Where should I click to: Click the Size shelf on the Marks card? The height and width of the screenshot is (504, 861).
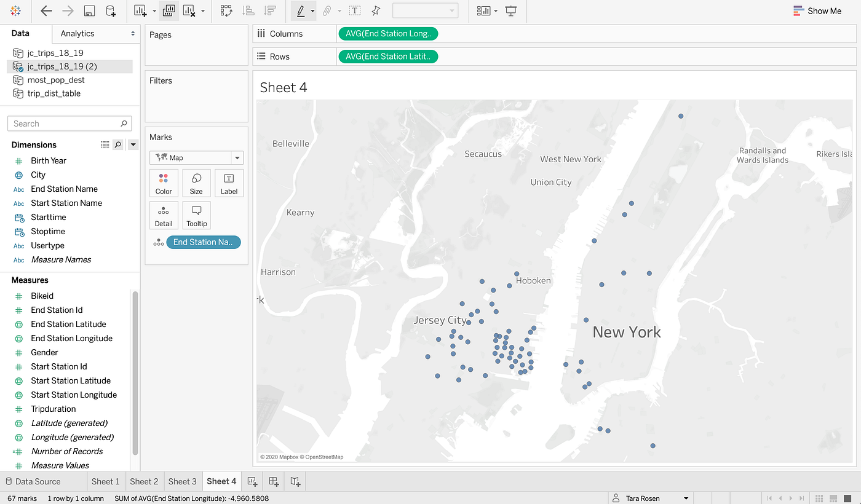(x=196, y=183)
